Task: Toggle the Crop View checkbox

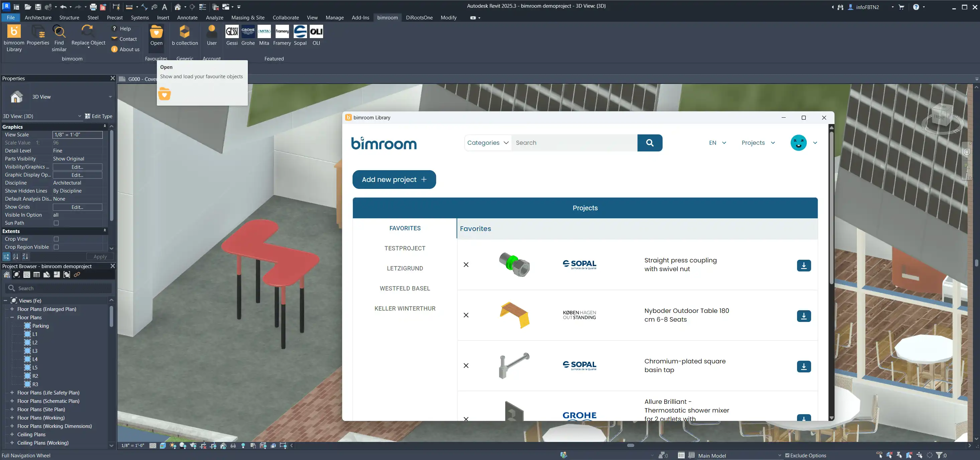Action: (56, 239)
